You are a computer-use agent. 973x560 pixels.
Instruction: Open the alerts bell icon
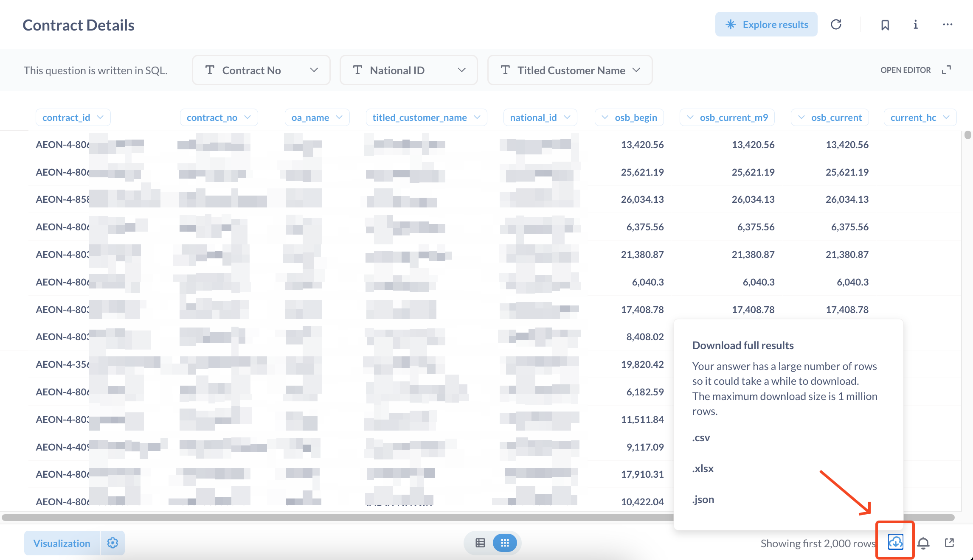(923, 543)
